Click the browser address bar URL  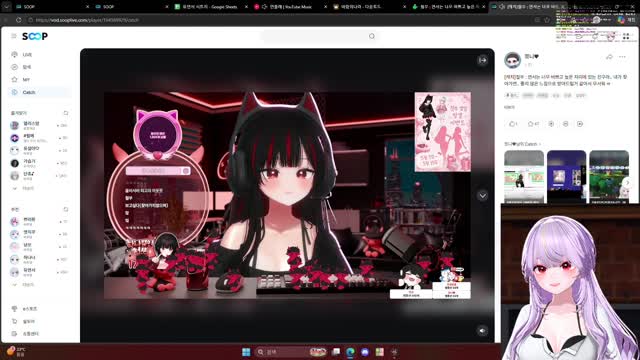point(87,20)
